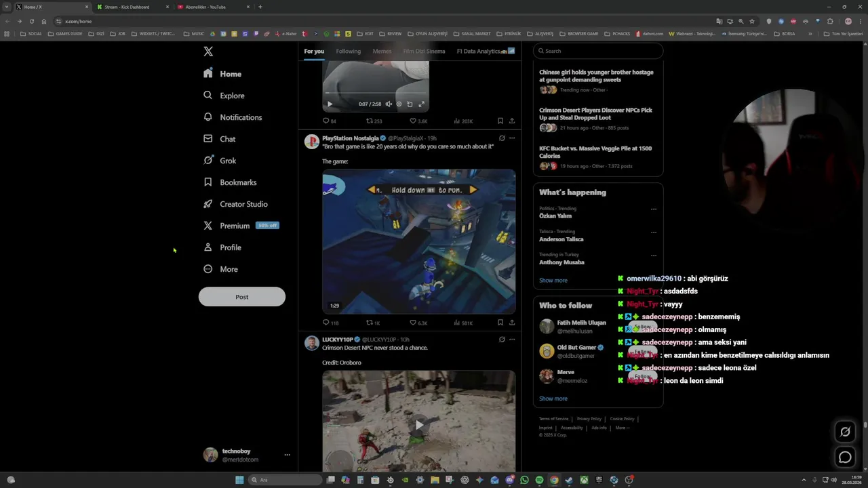The height and width of the screenshot is (488, 868).
Task: Switch to Stream - Kick Dashboard browser tab
Action: 132,7
